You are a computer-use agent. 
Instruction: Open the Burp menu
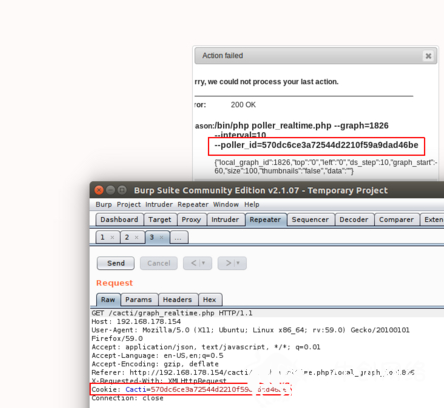104,204
